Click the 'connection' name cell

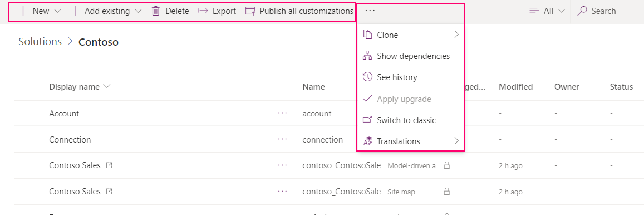(322, 140)
